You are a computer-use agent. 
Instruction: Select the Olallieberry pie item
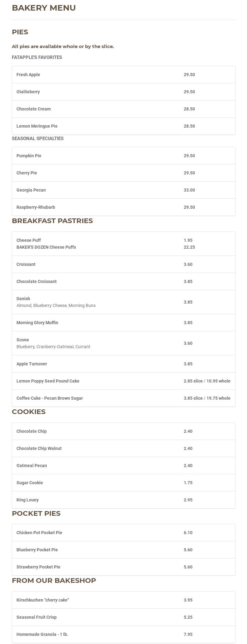(28, 92)
